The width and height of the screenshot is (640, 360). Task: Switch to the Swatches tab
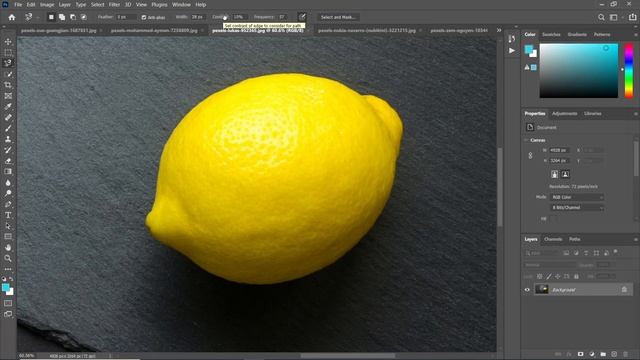pos(551,35)
